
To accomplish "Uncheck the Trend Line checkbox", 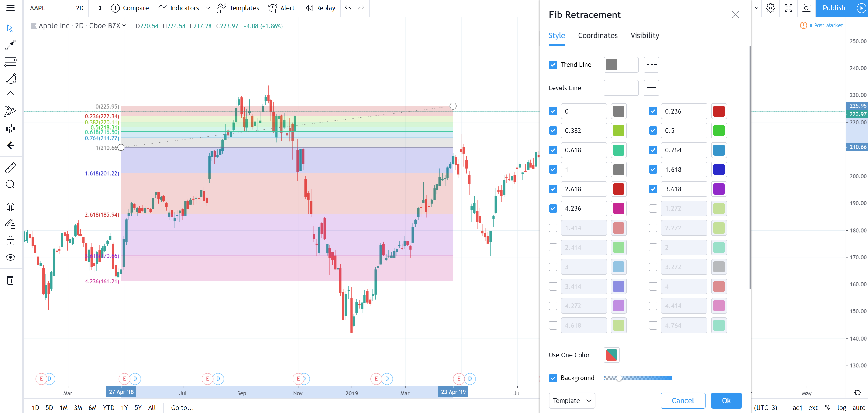I will [x=553, y=65].
